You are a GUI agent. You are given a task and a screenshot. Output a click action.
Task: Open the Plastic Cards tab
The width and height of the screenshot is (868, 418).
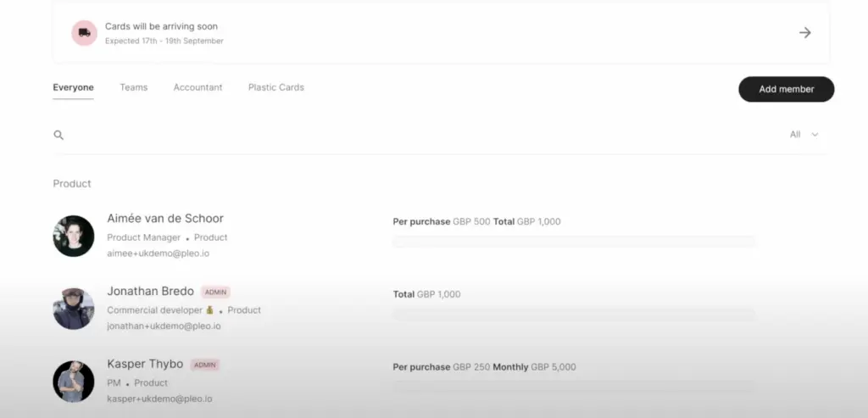(x=275, y=87)
